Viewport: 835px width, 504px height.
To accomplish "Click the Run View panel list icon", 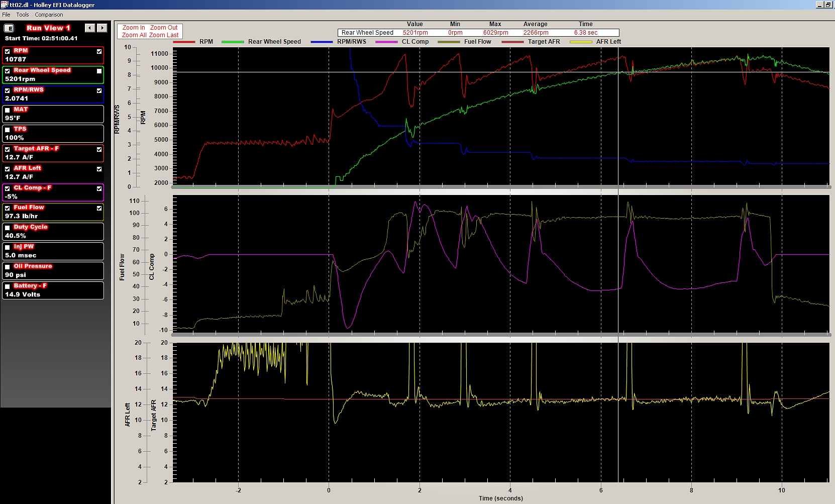I will click(9, 28).
